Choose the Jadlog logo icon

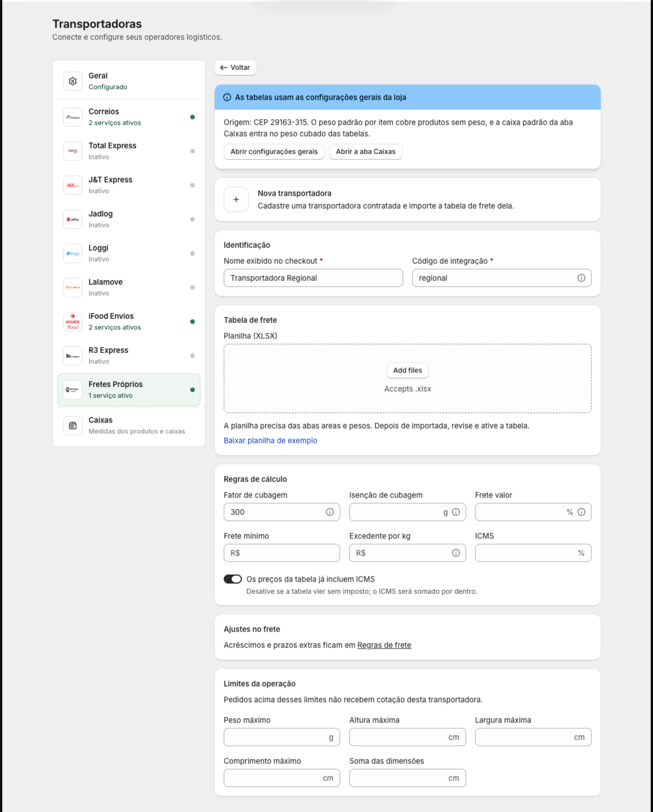[x=73, y=219]
